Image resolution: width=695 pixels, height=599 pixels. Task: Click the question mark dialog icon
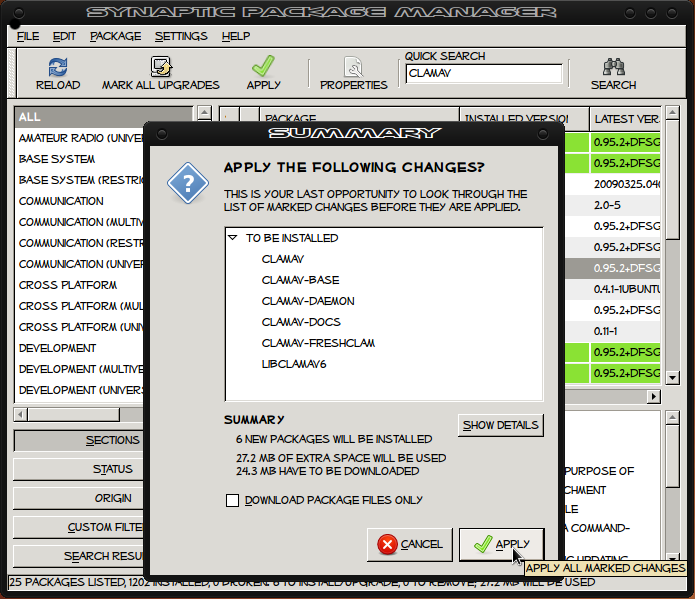point(188,183)
